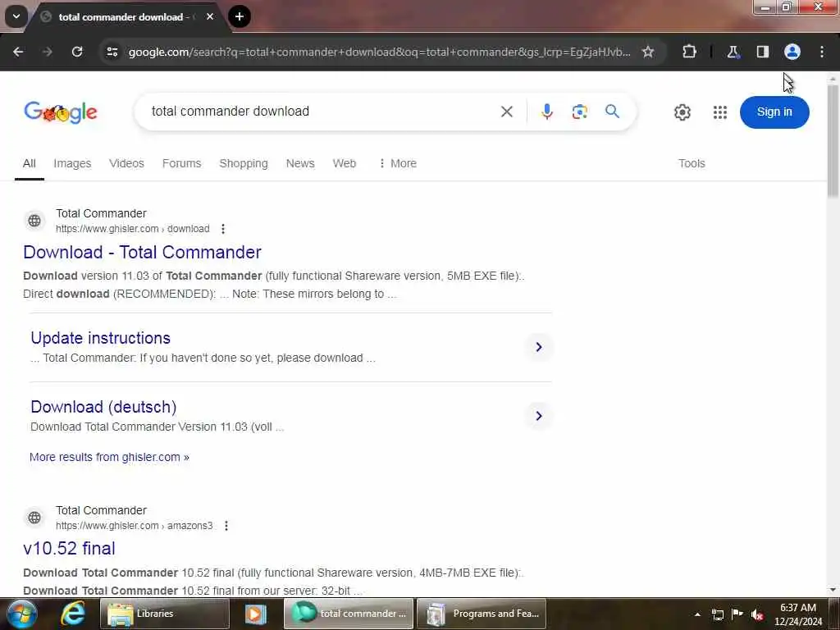
Task: Open Windows Media Player from taskbar
Action: pos(256,614)
